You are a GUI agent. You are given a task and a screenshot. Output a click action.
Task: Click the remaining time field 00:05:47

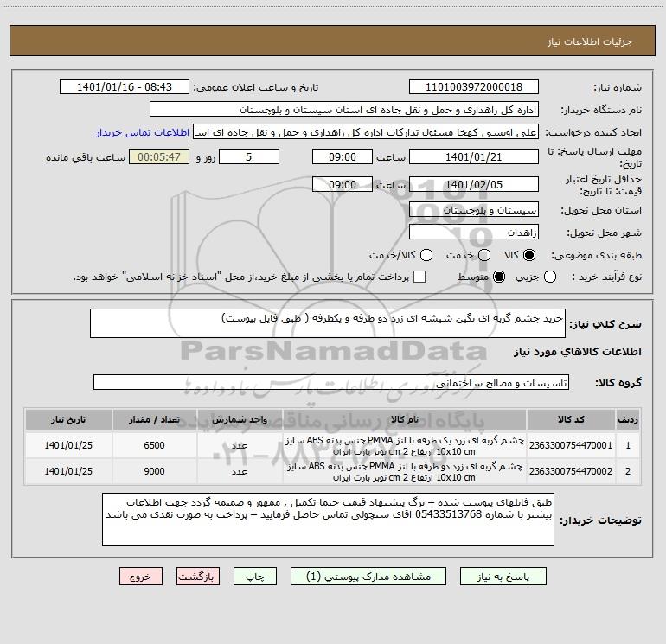pos(159,156)
